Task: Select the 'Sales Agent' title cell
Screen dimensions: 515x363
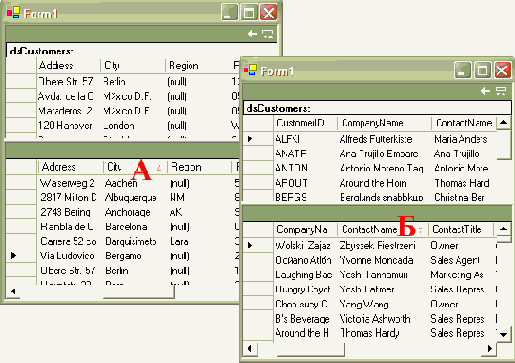Action: click(462, 260)
